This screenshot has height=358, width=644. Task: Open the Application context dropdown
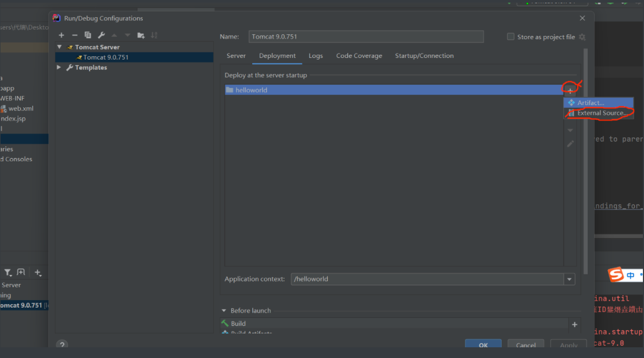click(569, 279)
